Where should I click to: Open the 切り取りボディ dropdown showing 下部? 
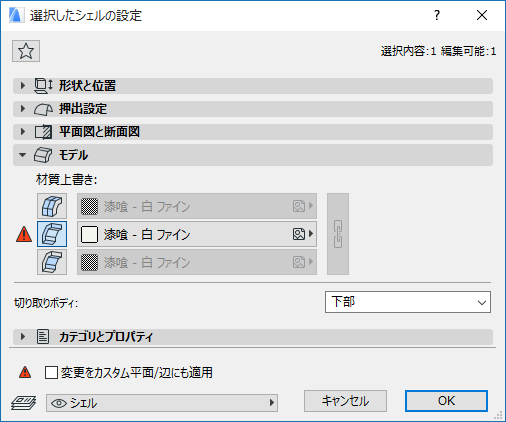pyautogui.click(x=408, y=302)
